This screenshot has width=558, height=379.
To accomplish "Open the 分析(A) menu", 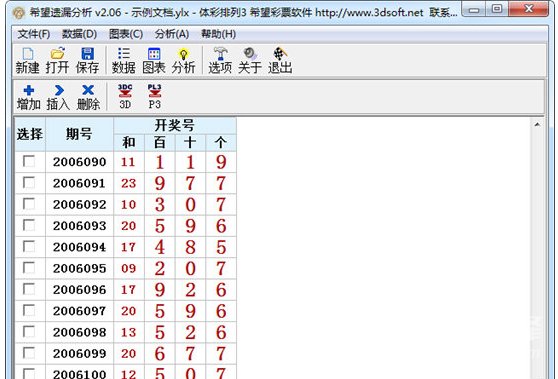I will click(x=172, y=34).
